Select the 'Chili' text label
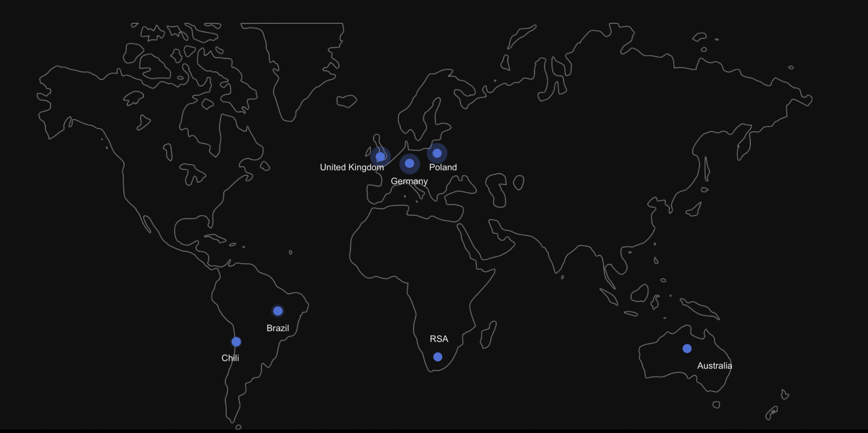The image size is (868, 433). click(230, 358)
